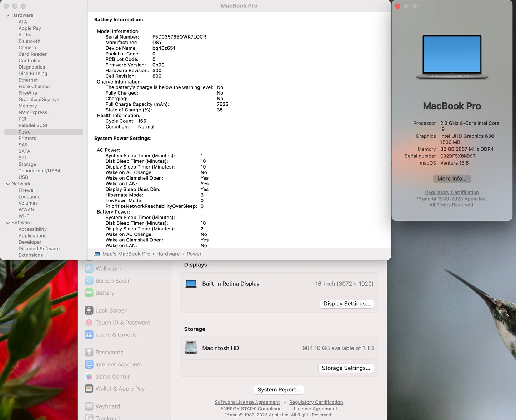The image size is (516, 420).
Task: Open the System Report
Action: [279, 389]
